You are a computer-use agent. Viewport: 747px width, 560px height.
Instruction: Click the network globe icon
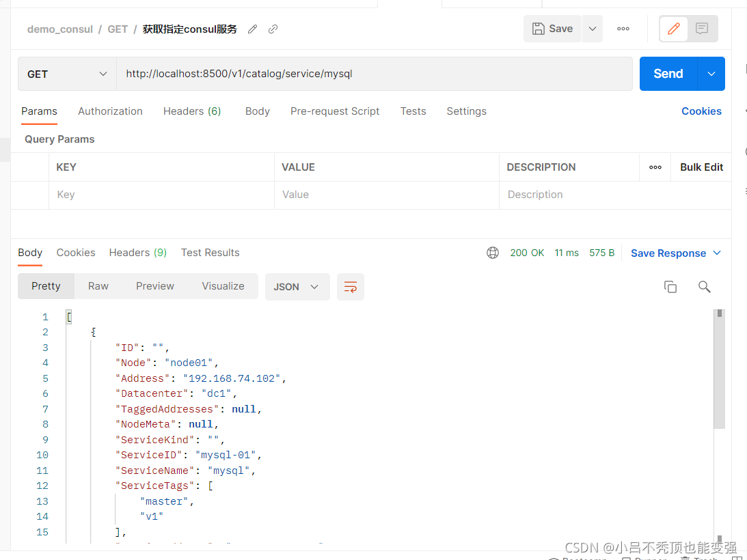(x=493, y=253)
